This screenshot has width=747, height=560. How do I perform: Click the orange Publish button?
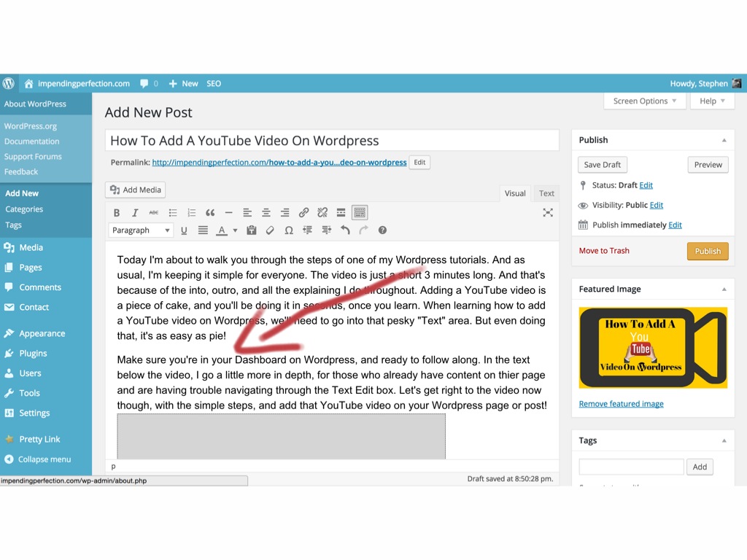pos(708,251)
